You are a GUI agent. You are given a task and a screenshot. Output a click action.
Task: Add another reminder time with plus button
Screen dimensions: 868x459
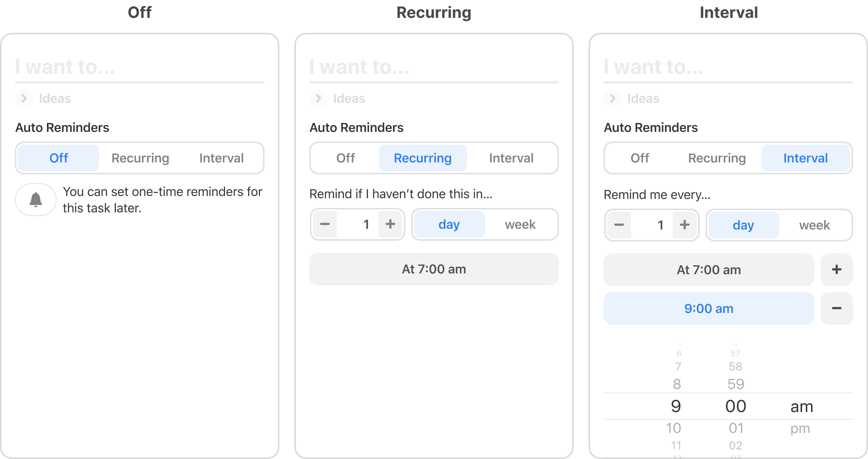[x=837, y=270]
